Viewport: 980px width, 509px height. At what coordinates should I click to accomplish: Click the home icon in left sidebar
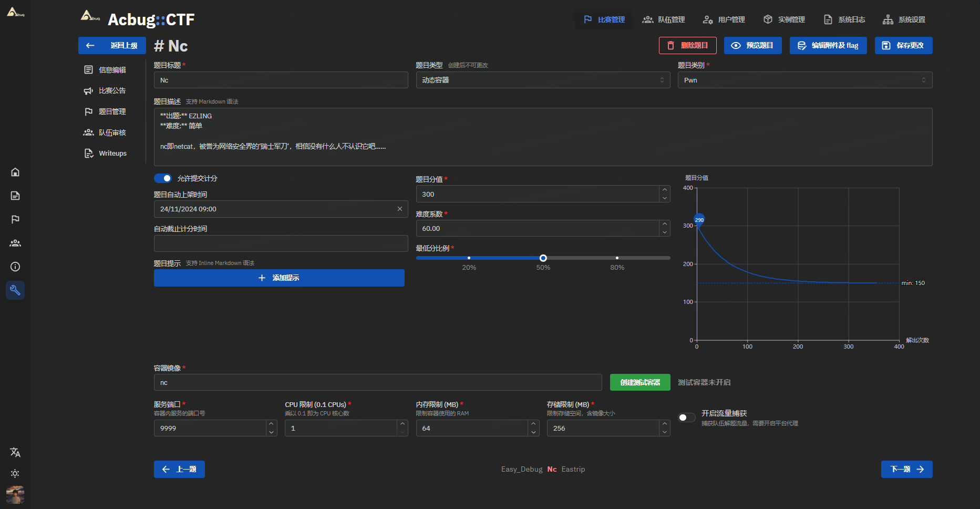15,172
